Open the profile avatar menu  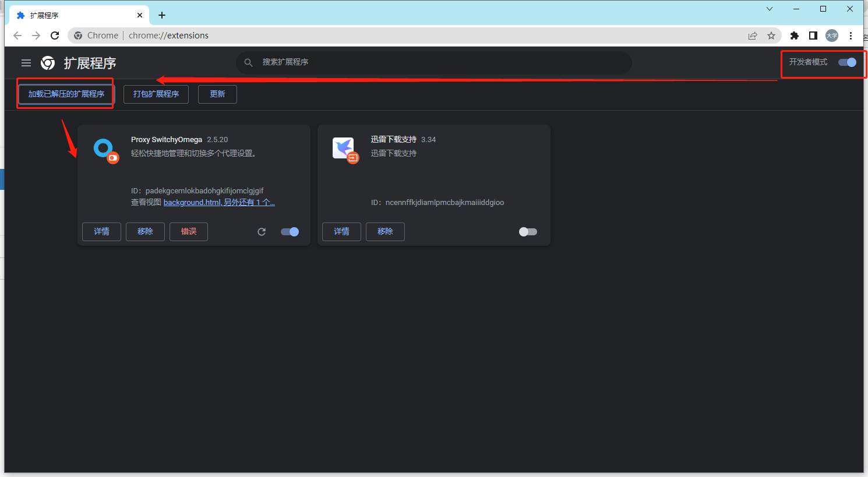coord(832,36)
